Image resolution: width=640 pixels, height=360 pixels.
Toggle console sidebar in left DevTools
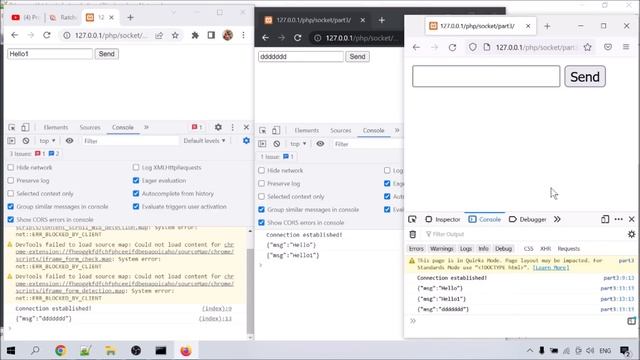(x=11, y=141)
